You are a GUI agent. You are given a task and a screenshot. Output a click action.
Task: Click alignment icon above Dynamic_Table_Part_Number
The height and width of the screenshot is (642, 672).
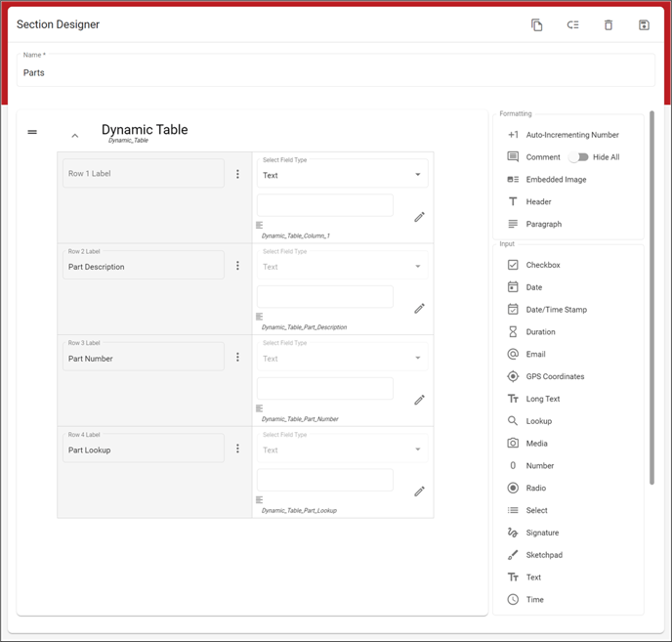pyautogui.click(x=259, y=408)
